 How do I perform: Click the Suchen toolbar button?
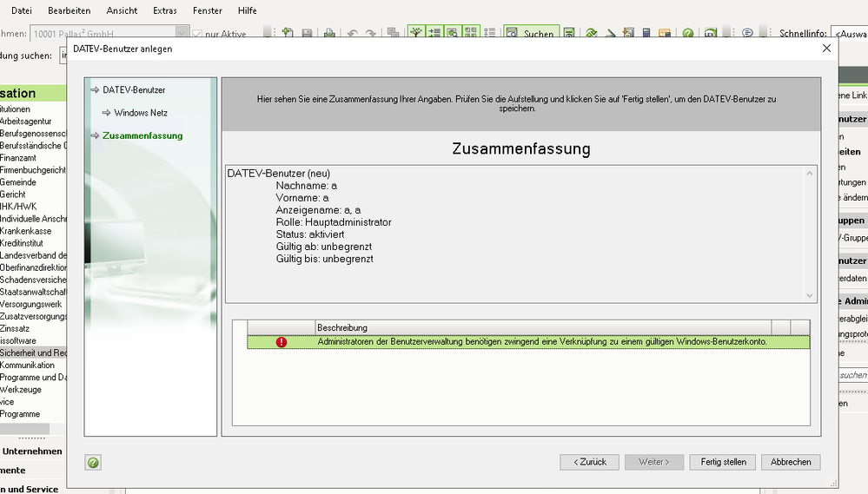(531, 34)
